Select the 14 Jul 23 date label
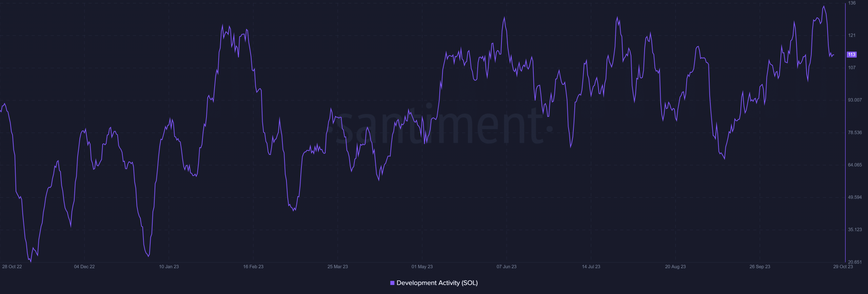This screenshot has width=868, height=294. [591, 267]
